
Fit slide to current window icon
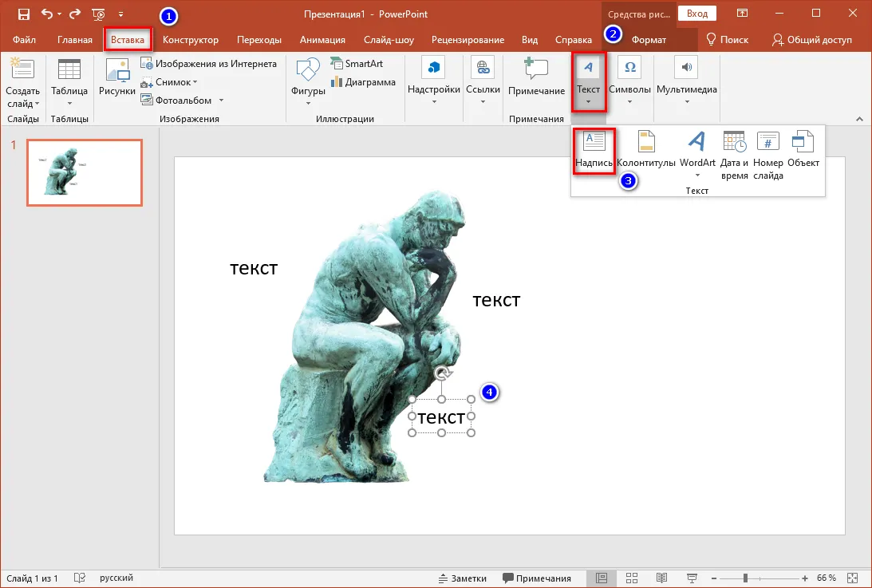coord(853,578)
